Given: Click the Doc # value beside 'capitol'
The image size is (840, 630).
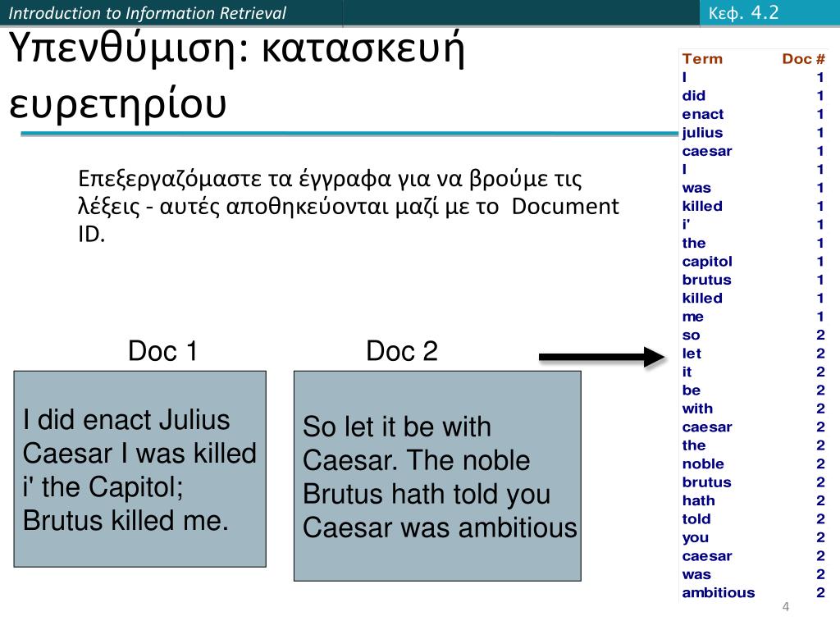Looking at the screenshot, I should point(820,262).
